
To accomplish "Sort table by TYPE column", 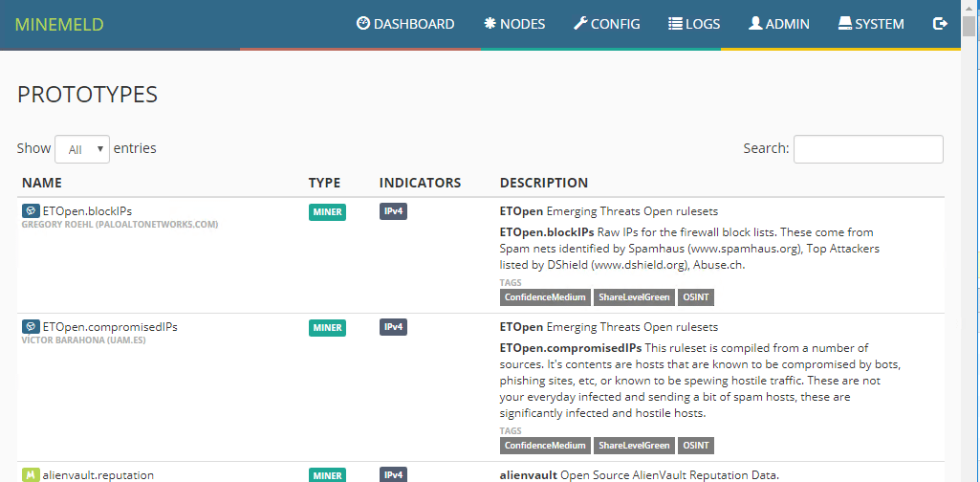I will pos(324,183).
